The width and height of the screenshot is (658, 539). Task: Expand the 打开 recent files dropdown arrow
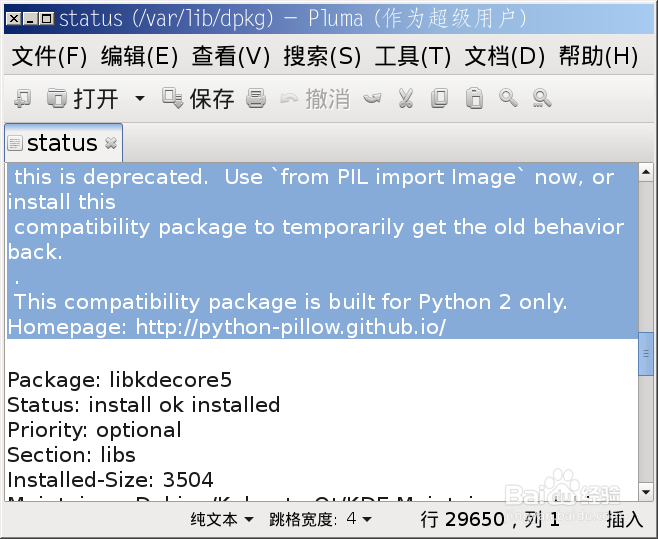[140, 99]
